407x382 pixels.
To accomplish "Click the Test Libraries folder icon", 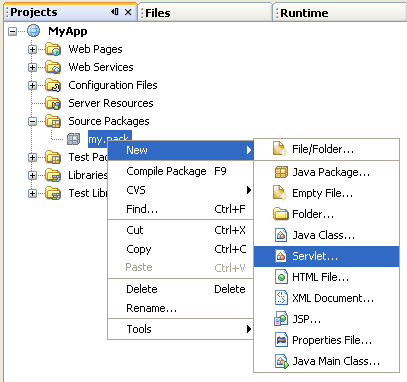I will click(x=53, y=193).
